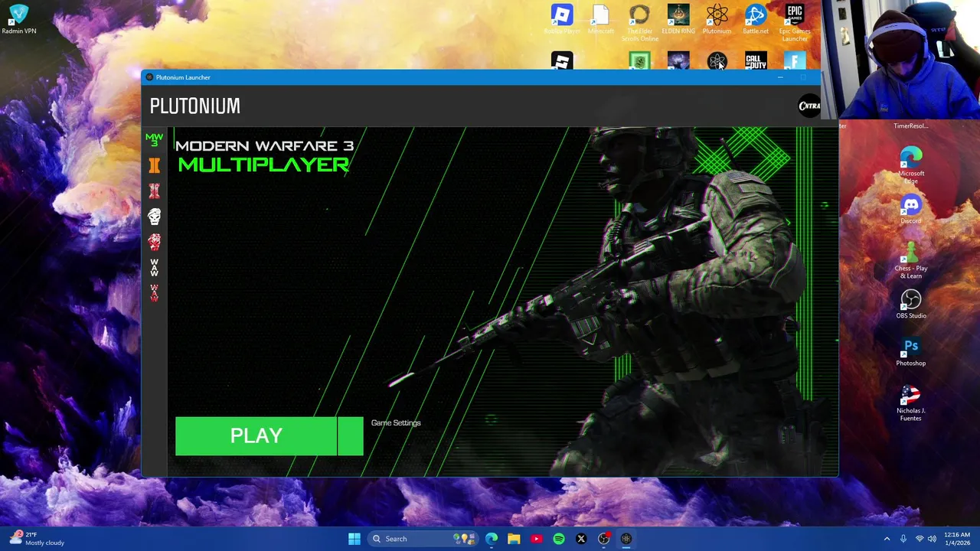Select the red skull Black Ops Zombies icon
Viewport: 980px width, 551px height.
coord(154,242)
